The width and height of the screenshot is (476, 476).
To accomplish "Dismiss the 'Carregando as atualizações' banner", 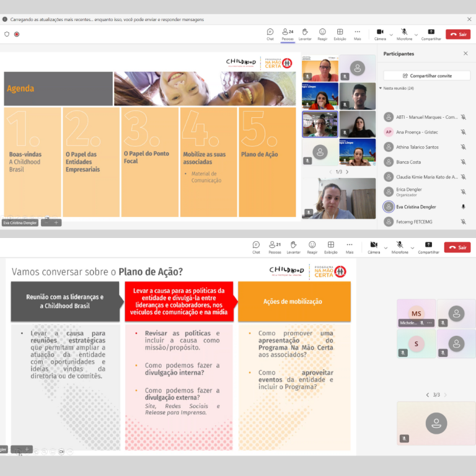I will 469,19.
